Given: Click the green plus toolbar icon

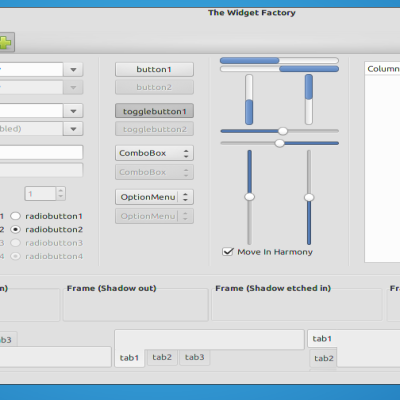Looking at the screenshot, I should tap(6, 42).
